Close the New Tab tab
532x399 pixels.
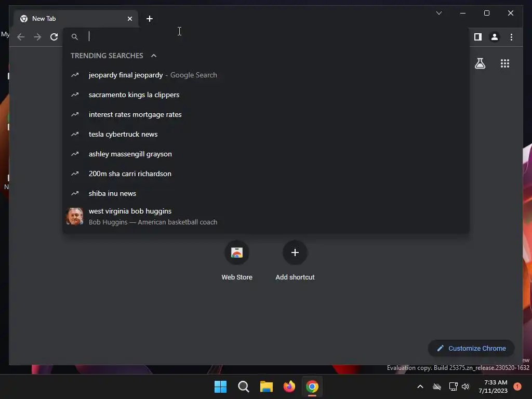129,19
